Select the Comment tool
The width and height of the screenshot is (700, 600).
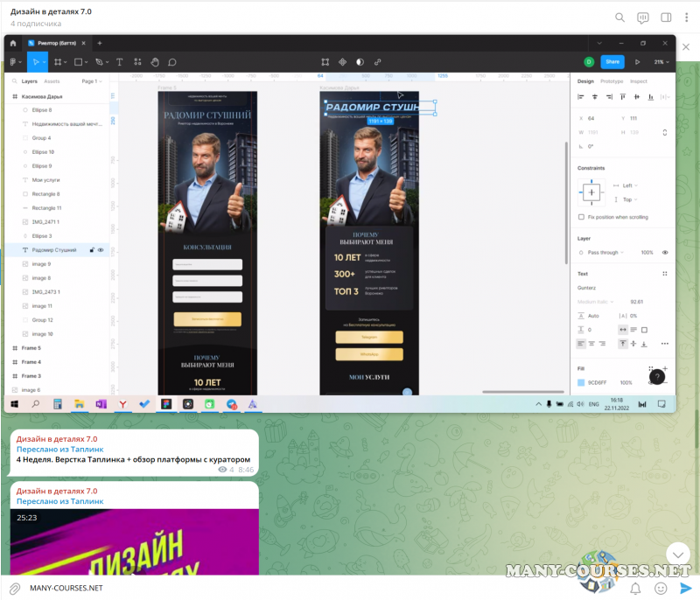coord(172,62)
